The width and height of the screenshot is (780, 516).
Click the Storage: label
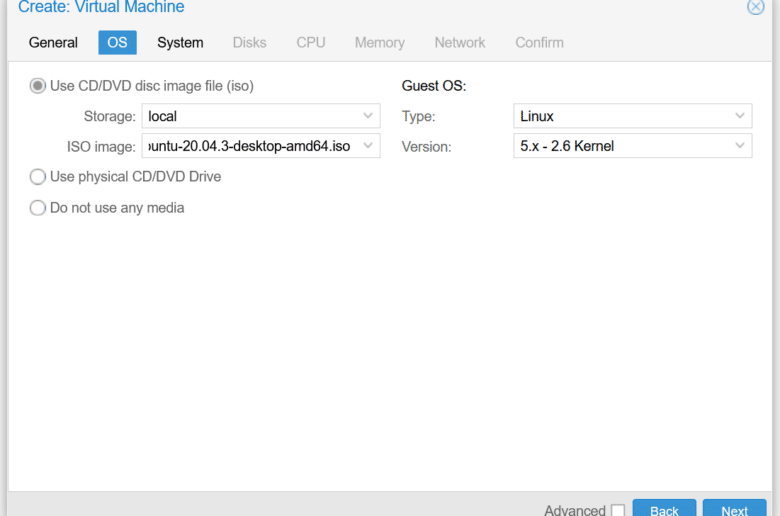coord(109,116)
